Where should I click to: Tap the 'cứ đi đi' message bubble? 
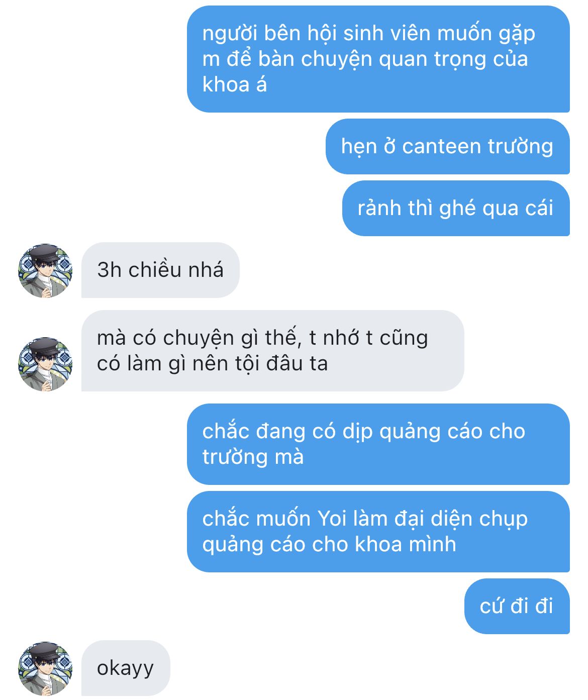pos(517,606)
